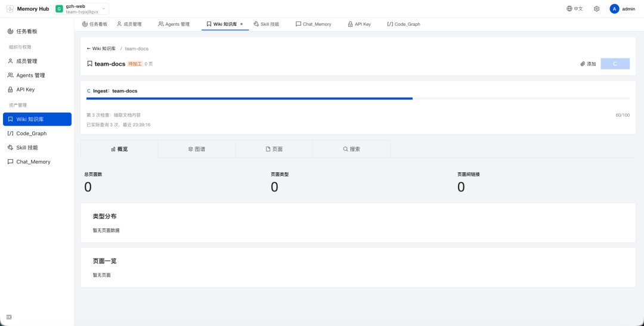
Task: Open Skill 技能 in the sidebar
Action: (x=37, y=147)
